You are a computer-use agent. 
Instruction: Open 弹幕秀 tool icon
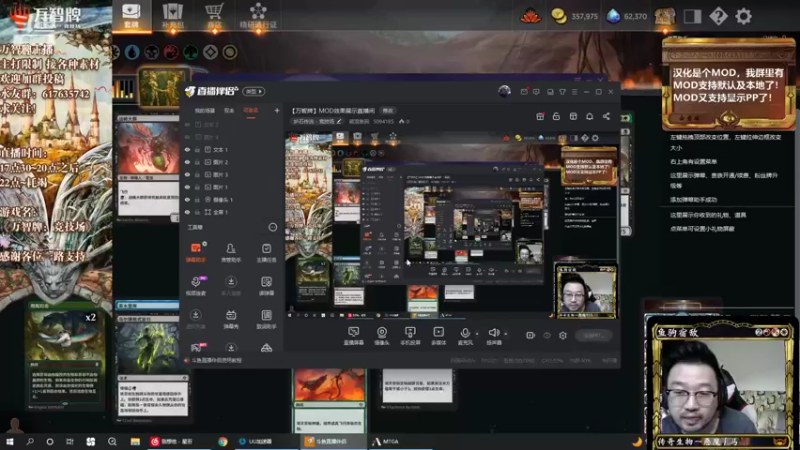231,319
